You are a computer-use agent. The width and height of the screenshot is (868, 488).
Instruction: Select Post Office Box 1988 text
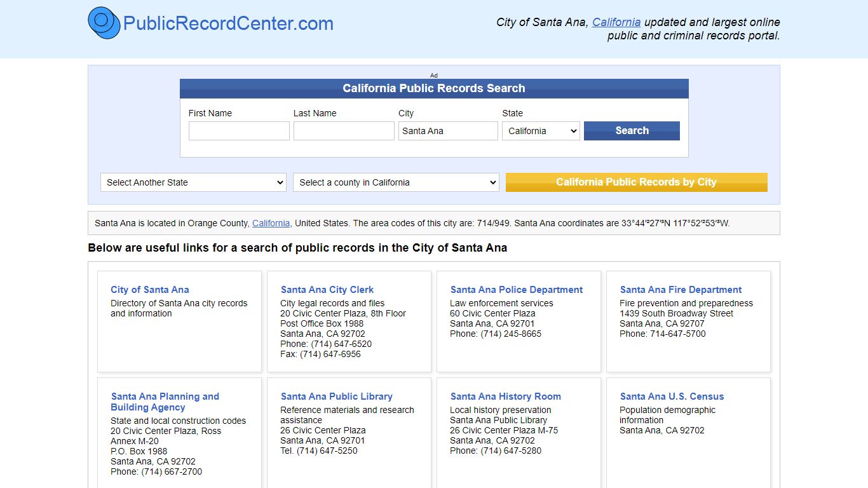point(322,323)
